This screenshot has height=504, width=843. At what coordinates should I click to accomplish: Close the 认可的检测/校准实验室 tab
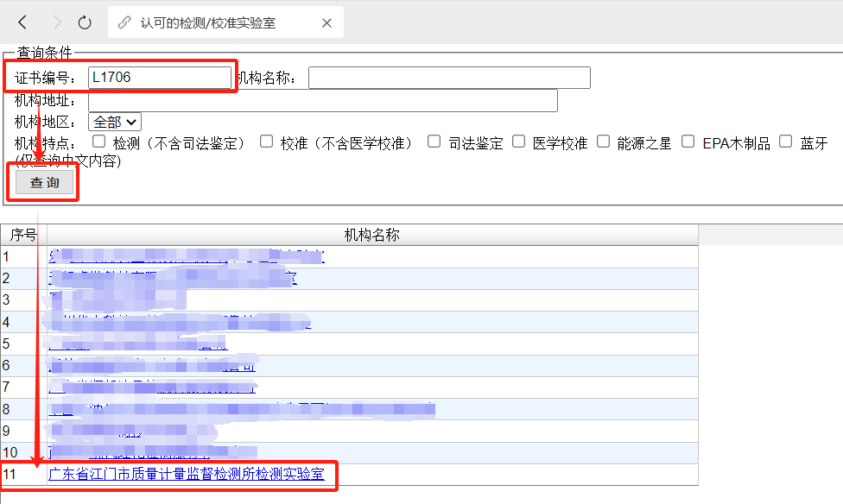point(326,22)
